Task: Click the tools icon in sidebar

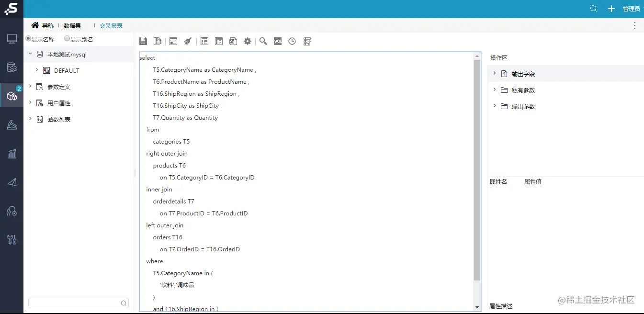Action: (x=12, y=239)
